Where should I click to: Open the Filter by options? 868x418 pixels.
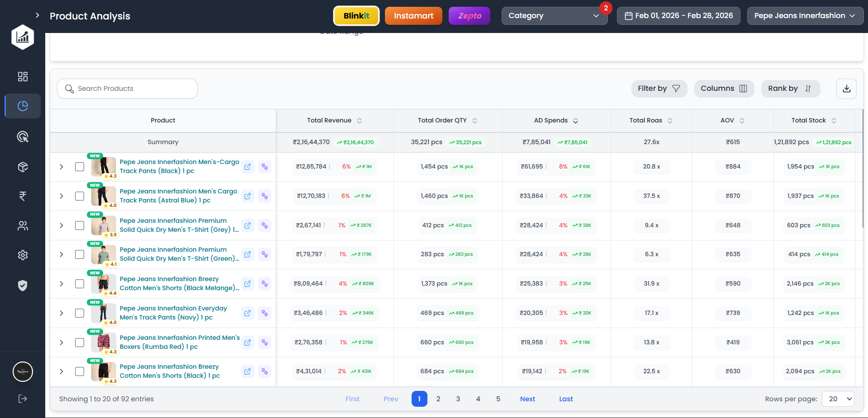[x=659, y=89]
